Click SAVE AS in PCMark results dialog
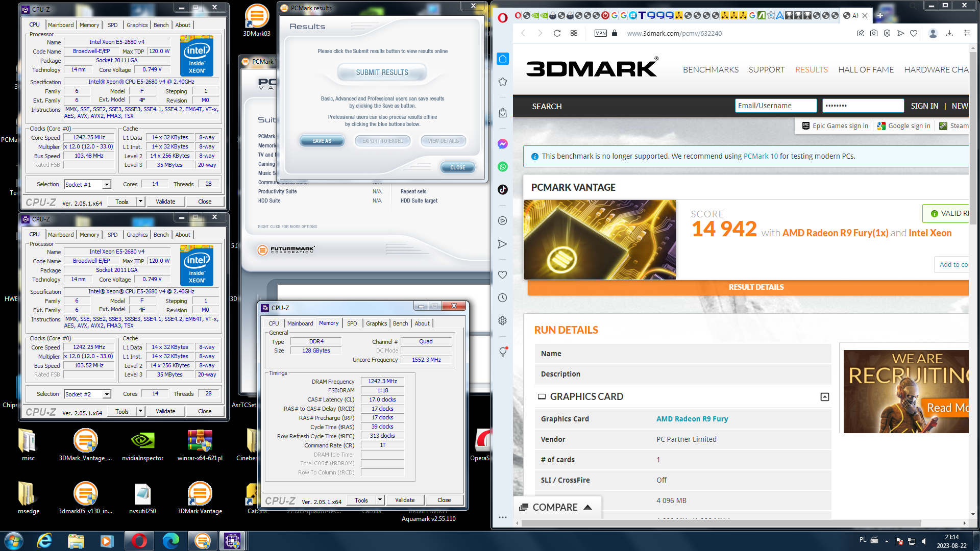Viewport: 980px width, 551px height. (322, 141)
